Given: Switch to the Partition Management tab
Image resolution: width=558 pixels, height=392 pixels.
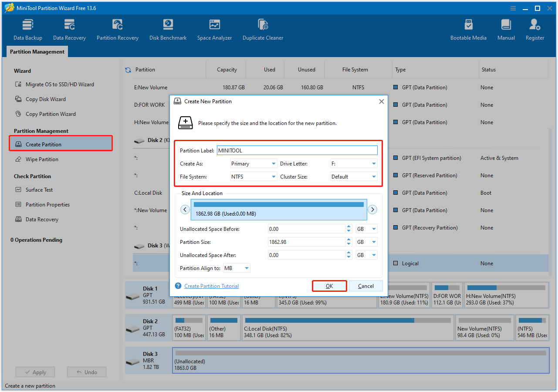Looking at the screenshot, I should 37,51.
